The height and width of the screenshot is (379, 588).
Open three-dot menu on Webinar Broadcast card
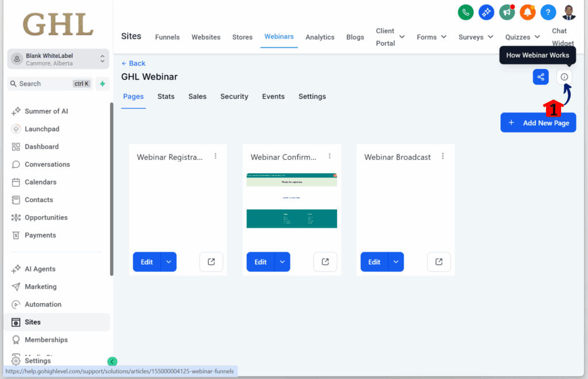click(x=443, y=156)
